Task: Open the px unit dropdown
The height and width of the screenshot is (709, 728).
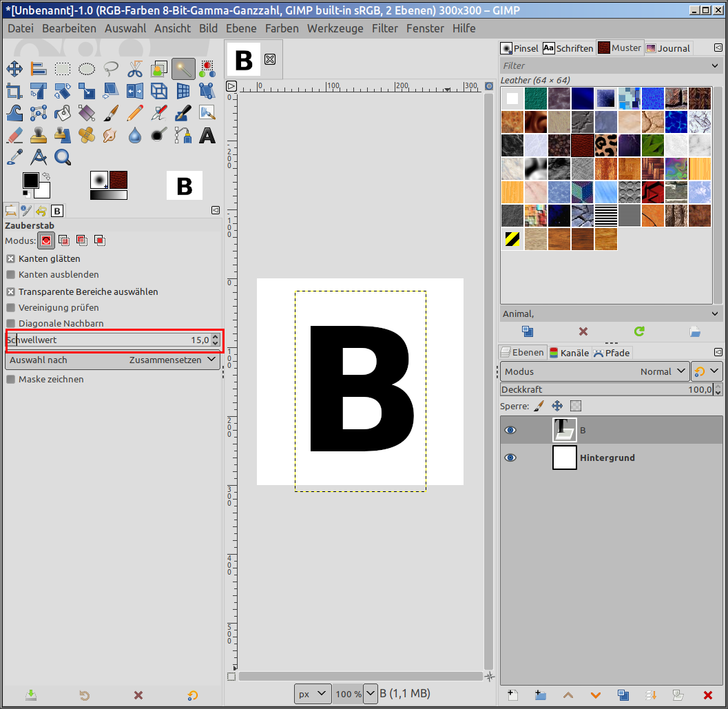Action: point(313,694)
